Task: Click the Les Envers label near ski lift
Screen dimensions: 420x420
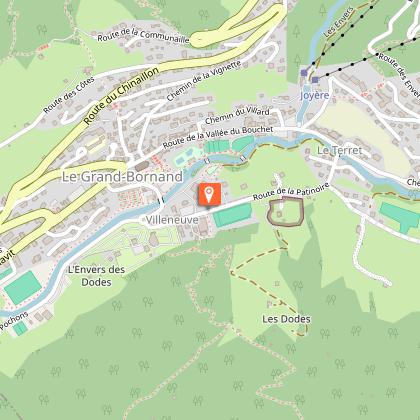Action: pyautogui.click(x=339, y=22)
